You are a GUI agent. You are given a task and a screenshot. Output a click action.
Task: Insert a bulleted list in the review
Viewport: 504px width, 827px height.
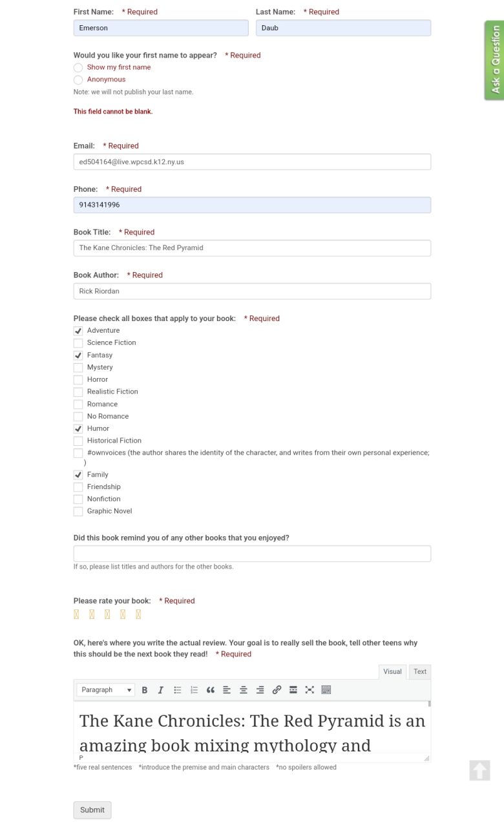tap(178, 690)
